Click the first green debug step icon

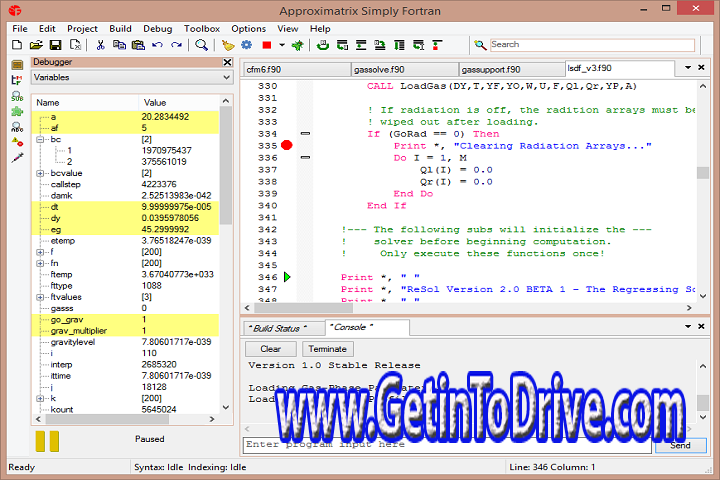tap(323, 45)
